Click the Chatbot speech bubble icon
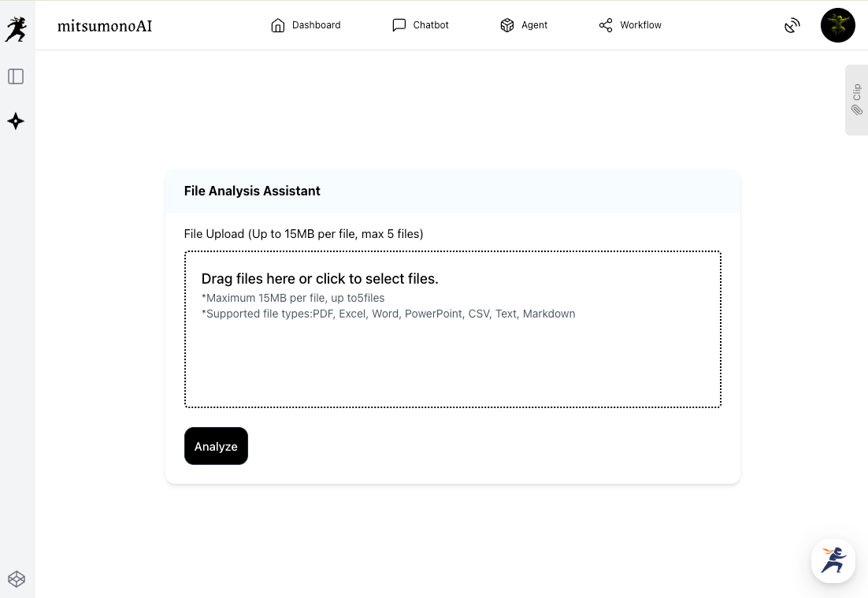This screenshot has width=868, height=598. (399, 25)
